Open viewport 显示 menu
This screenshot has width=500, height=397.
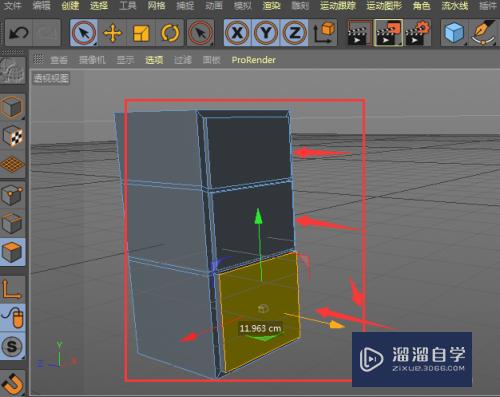coord(125,60)
